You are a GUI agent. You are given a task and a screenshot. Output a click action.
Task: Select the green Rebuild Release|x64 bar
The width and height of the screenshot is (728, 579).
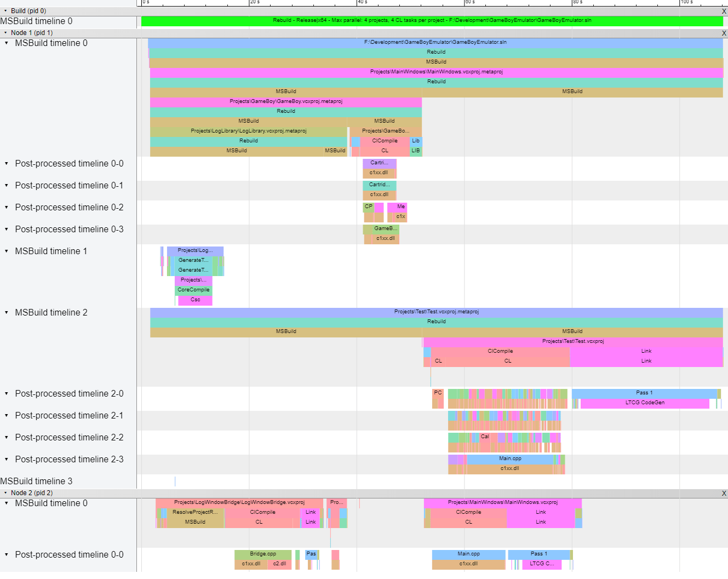(x=433, y=21)
